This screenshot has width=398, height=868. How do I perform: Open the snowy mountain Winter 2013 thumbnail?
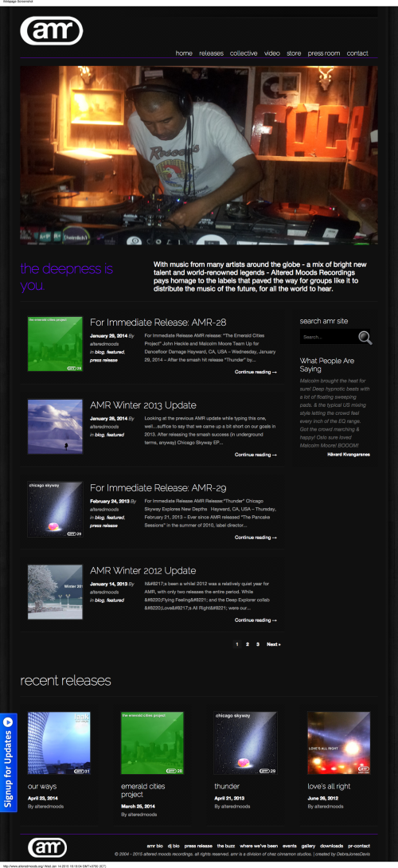pos(55,427)
